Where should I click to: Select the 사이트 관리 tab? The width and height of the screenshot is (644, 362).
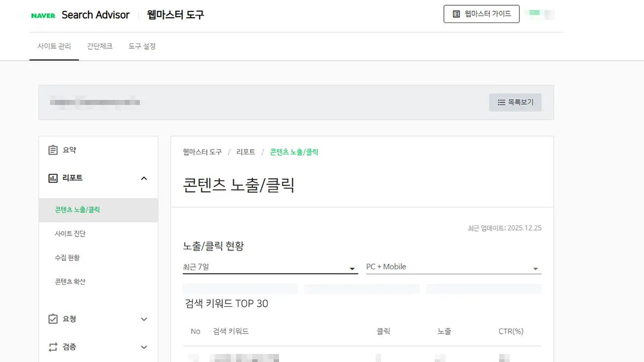point(54,46)
